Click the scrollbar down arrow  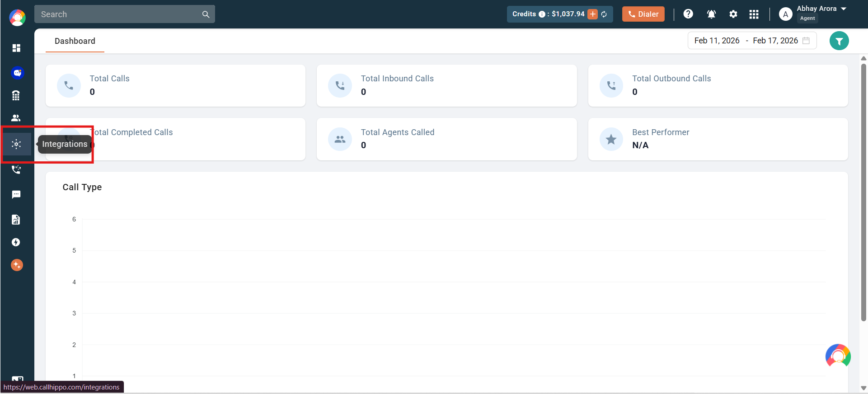pyautogui.click(x=863, y=388)
